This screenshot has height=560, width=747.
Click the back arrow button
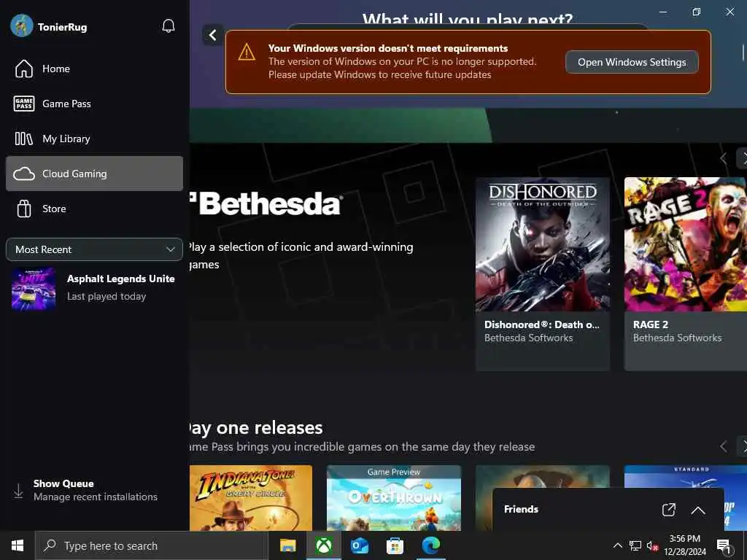pos(212,35)
